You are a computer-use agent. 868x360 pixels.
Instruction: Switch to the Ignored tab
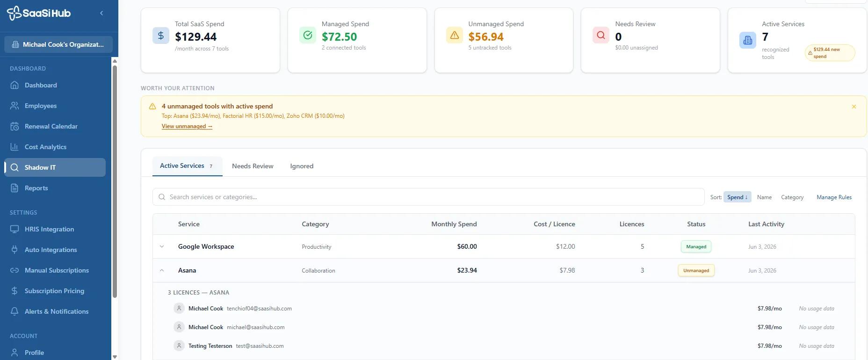coord(302,166)
